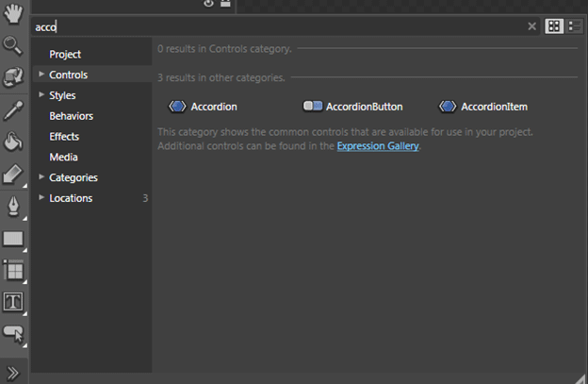Select the Zoom magnifier tool
This screenshot has width=588, height=384.
pyautogui.click(x=13, y=46)
